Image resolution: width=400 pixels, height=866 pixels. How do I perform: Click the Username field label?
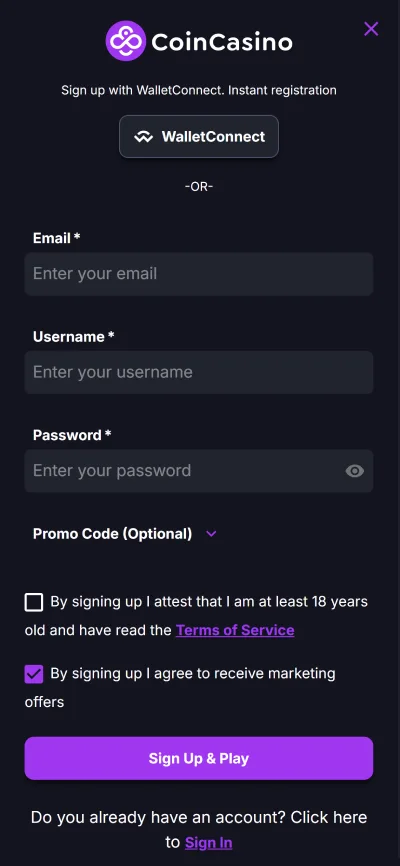73,336
